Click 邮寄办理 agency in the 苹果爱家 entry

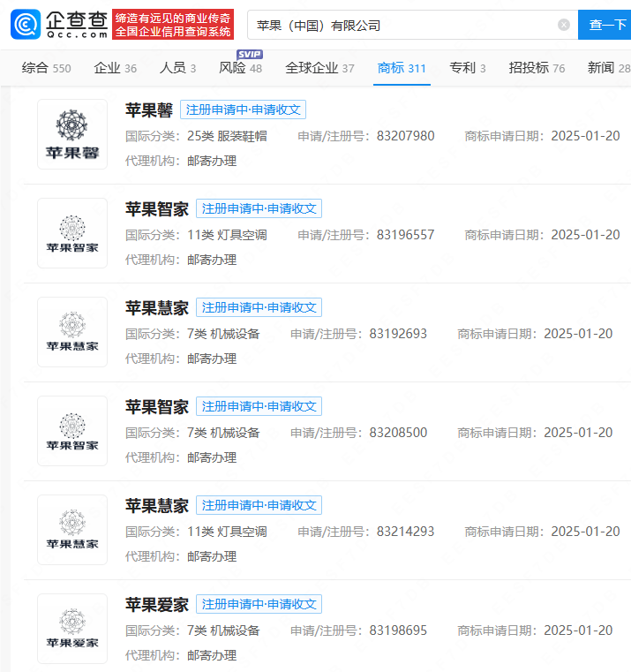point(212,656)
